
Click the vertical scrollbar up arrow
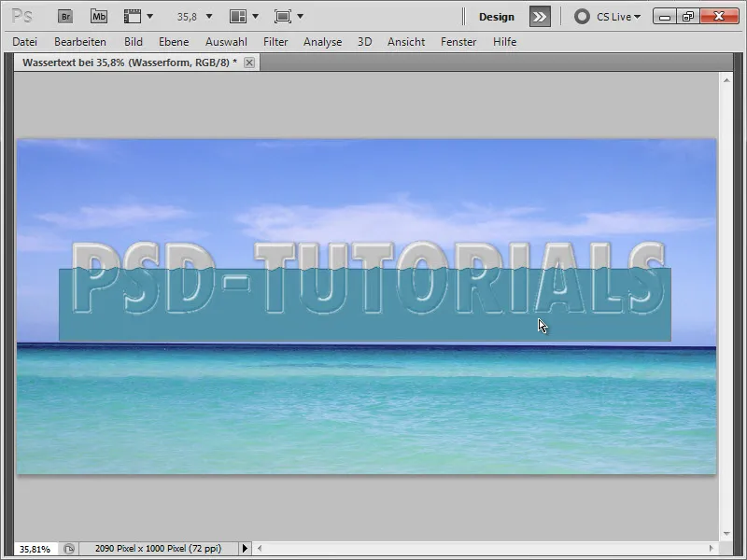(726, 80)
